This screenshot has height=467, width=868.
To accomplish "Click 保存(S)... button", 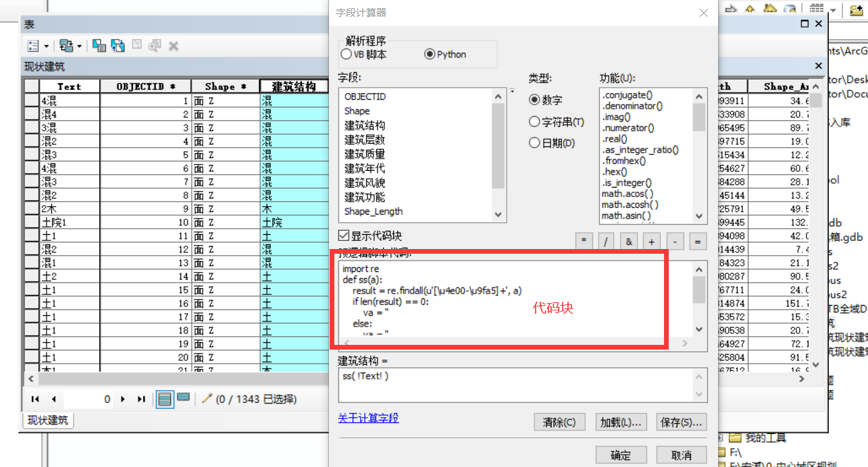I will (x=682, y=422).
